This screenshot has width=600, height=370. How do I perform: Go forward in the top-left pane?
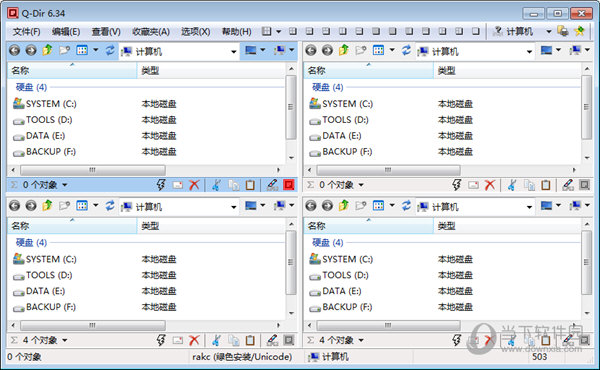[x=31, y=51]
